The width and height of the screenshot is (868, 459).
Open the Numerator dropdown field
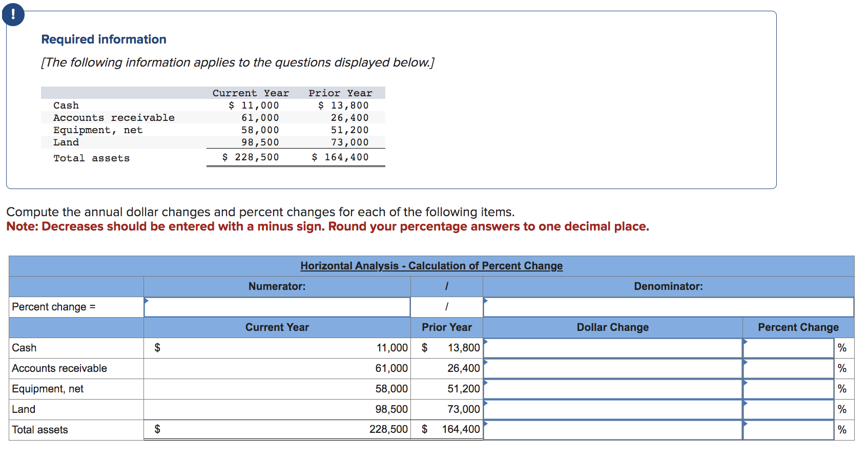click(x=277, y=307)
